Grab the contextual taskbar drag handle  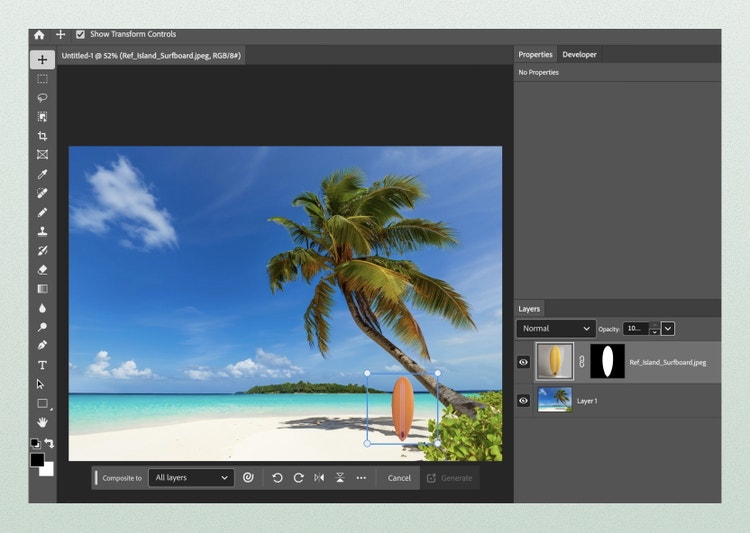pyautogui.click(x=96, y=477)
